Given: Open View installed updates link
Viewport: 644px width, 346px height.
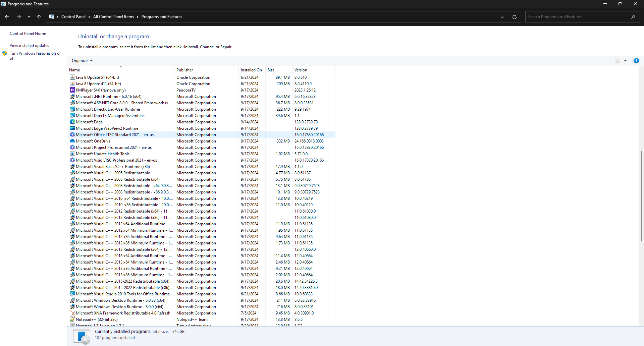Looking at the screenshot, I should pos(29,46).
